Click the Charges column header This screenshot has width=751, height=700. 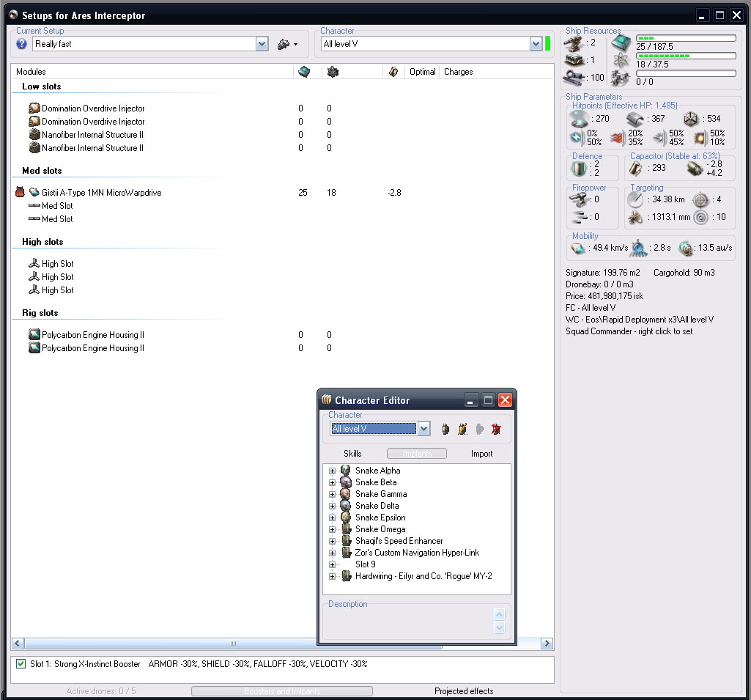459,72
